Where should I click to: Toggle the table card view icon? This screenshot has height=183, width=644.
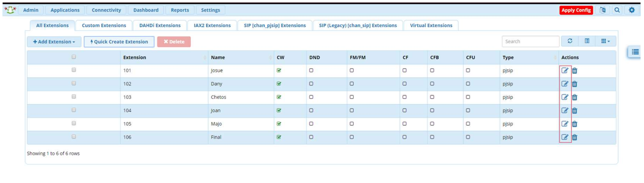tap(587, 41)
